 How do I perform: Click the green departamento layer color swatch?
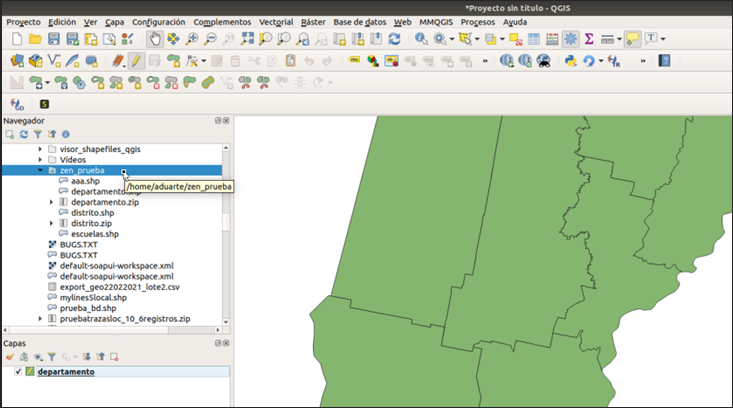(x=29, y=372)
